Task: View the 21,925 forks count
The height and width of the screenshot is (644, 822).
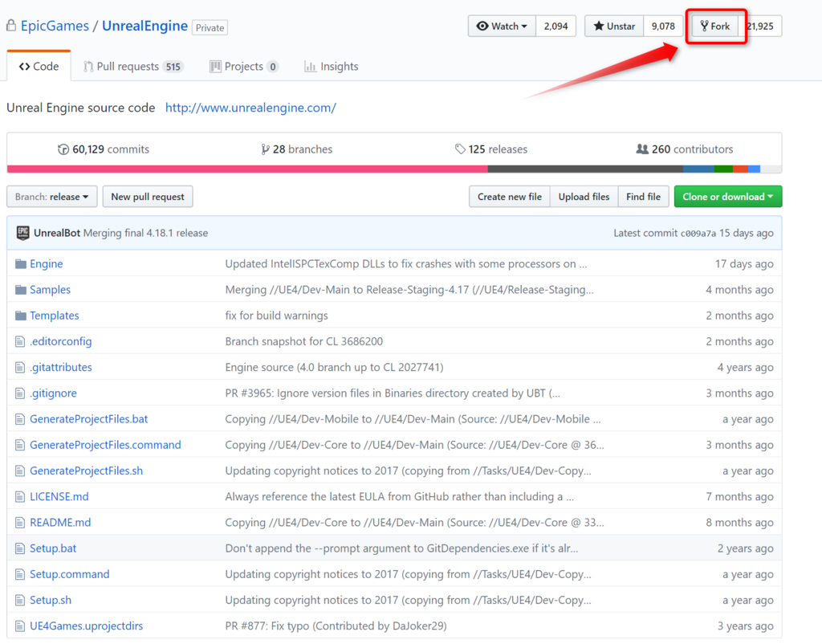Action: (x=761, y=26)
